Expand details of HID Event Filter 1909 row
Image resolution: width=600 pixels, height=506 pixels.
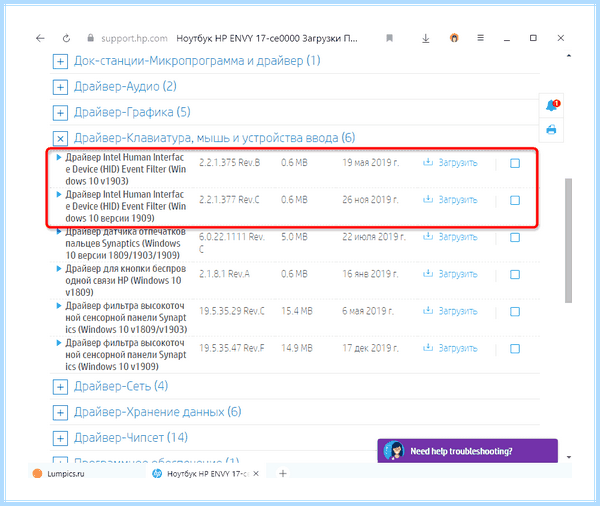click(x=59, y=194)
